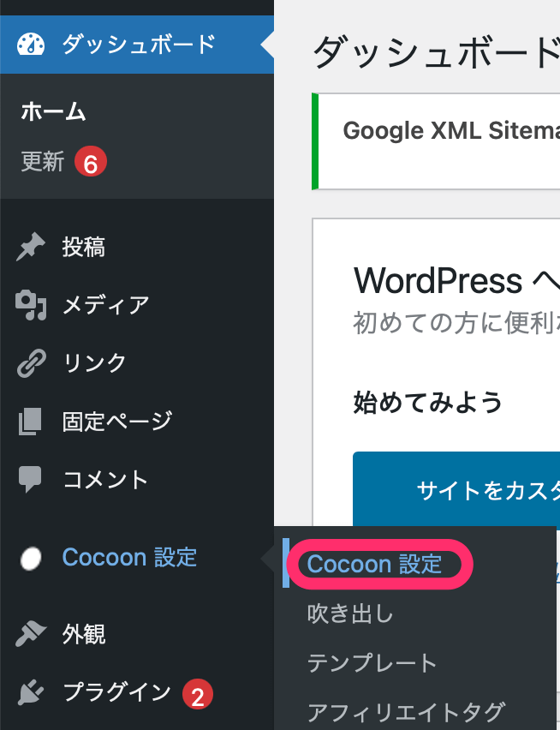The width and height of the screenshot is (560, 730).
Task: Click the Dashboard gauge icon
Action: 31,45
